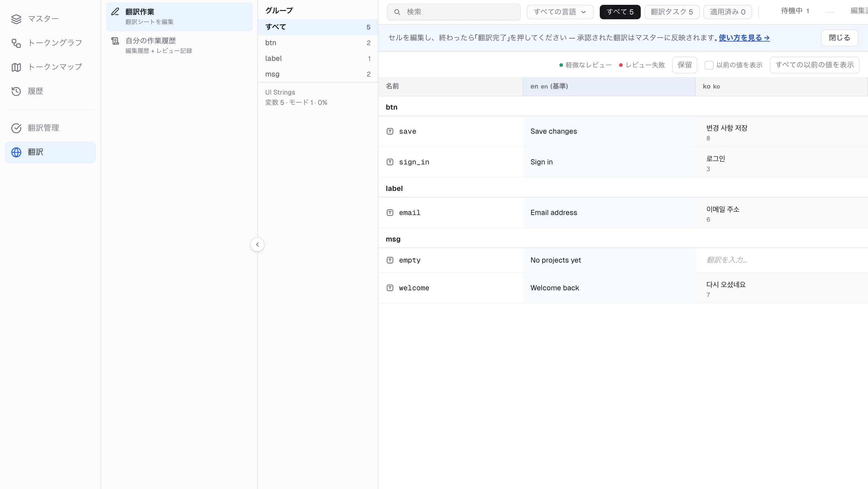Collapse the group panel with chevron button
This screenshot has height=489, width=868.
tap(257, 245)
